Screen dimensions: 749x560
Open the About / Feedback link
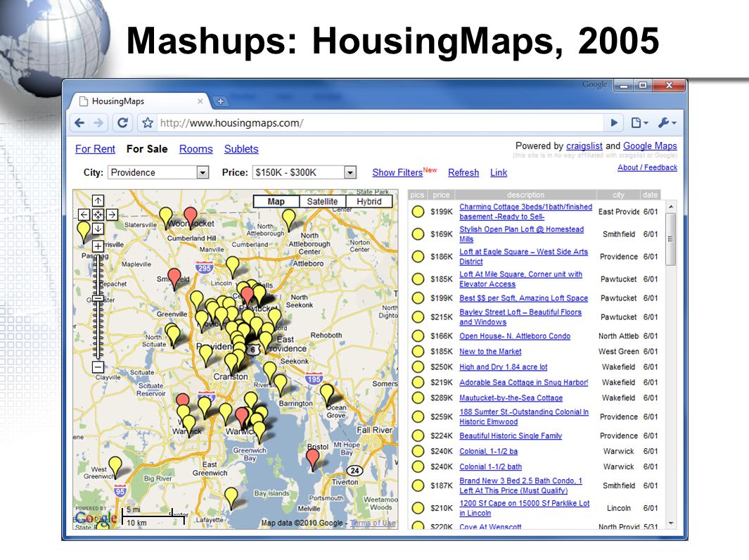pos(647,167)
